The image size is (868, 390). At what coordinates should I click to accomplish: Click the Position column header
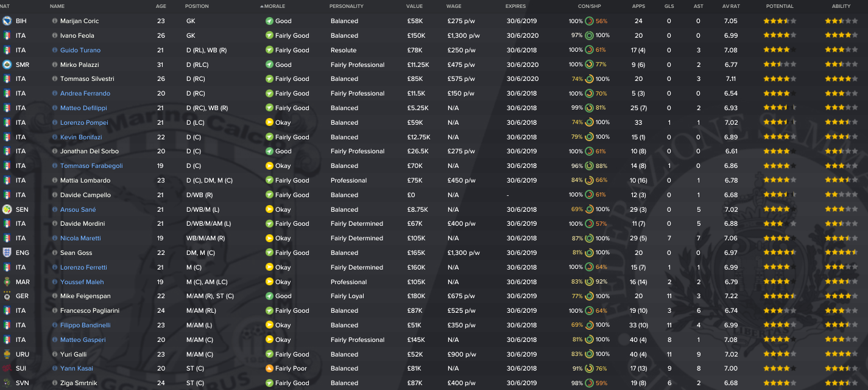point(197,6)
